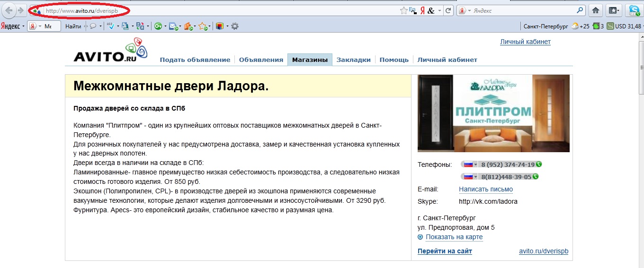This screenshot has height=268, width=644.
Task: Bookmark this page with the star icon
Action: pos(403,10)
